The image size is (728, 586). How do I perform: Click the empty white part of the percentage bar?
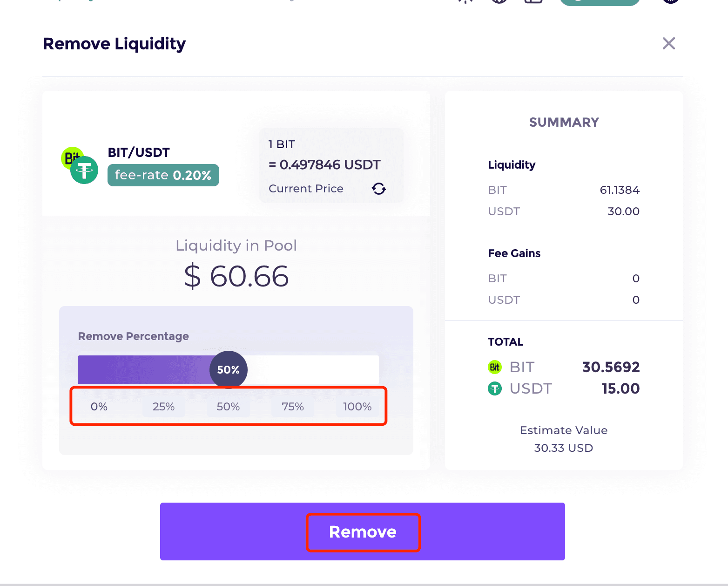click(313, 370)
